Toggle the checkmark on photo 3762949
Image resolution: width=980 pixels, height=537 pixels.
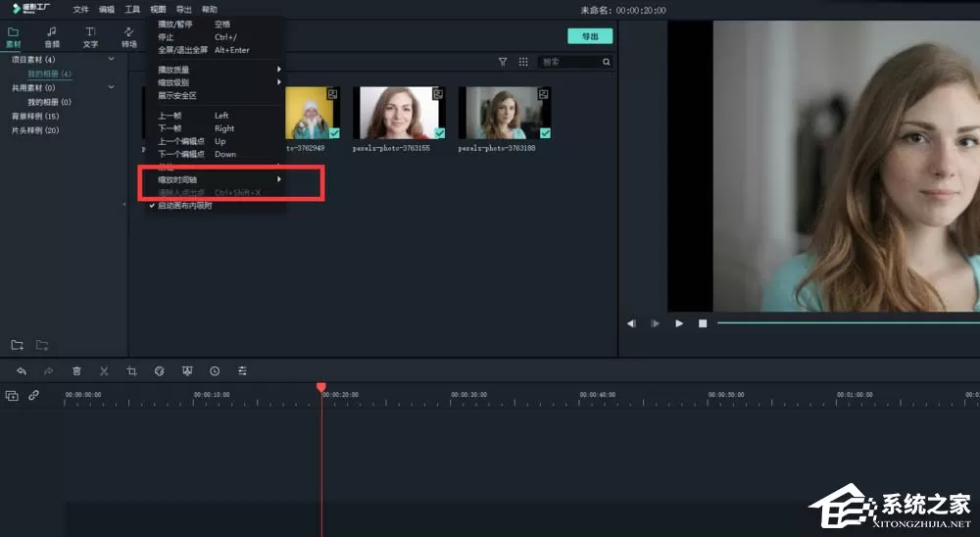point(334,133)
